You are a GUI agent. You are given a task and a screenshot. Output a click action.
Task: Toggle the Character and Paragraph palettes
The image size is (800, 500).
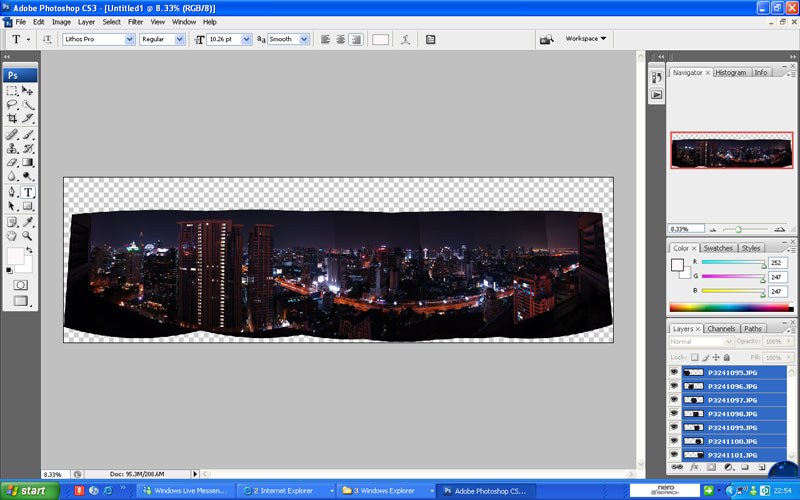click(431, 39)
